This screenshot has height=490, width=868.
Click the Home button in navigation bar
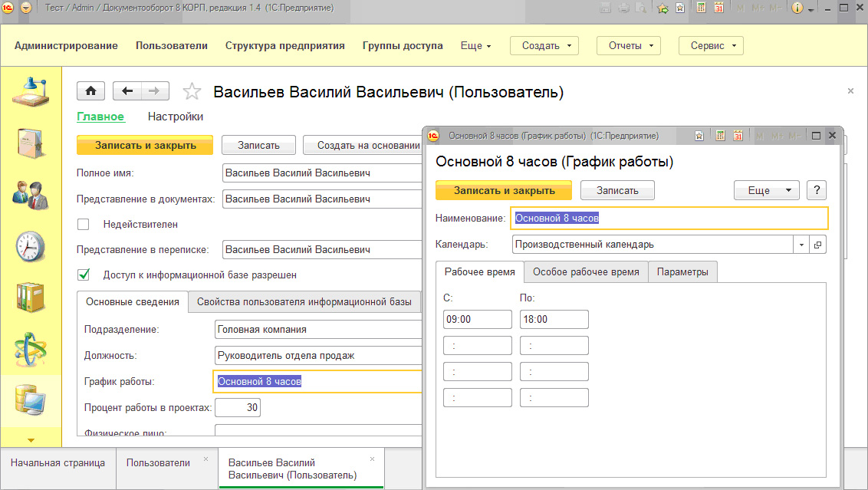[x=90, y=91]
